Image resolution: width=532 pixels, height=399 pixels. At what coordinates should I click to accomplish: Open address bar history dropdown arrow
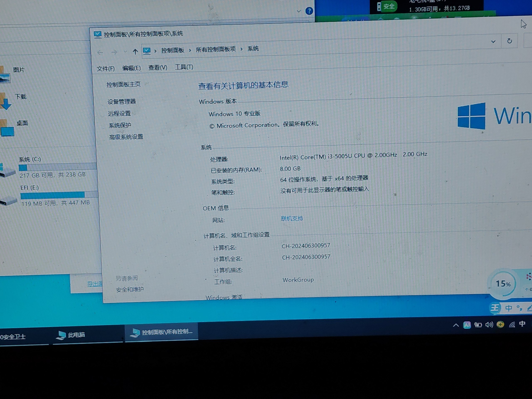(493, 42)
